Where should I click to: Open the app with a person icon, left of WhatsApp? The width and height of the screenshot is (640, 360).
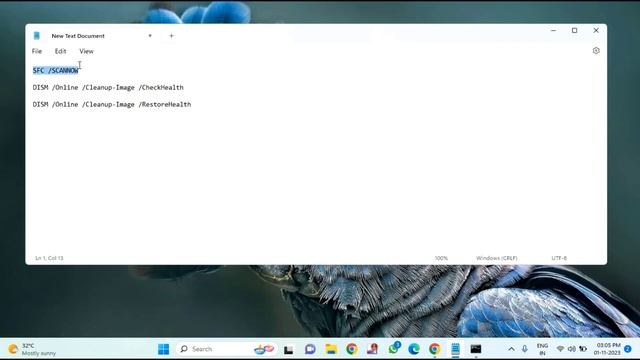point(372,349)
